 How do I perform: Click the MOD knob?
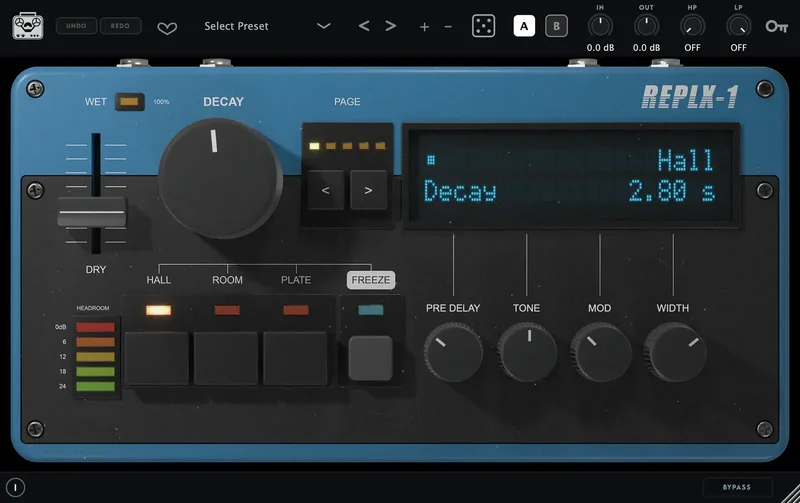(x=600, y=352)
